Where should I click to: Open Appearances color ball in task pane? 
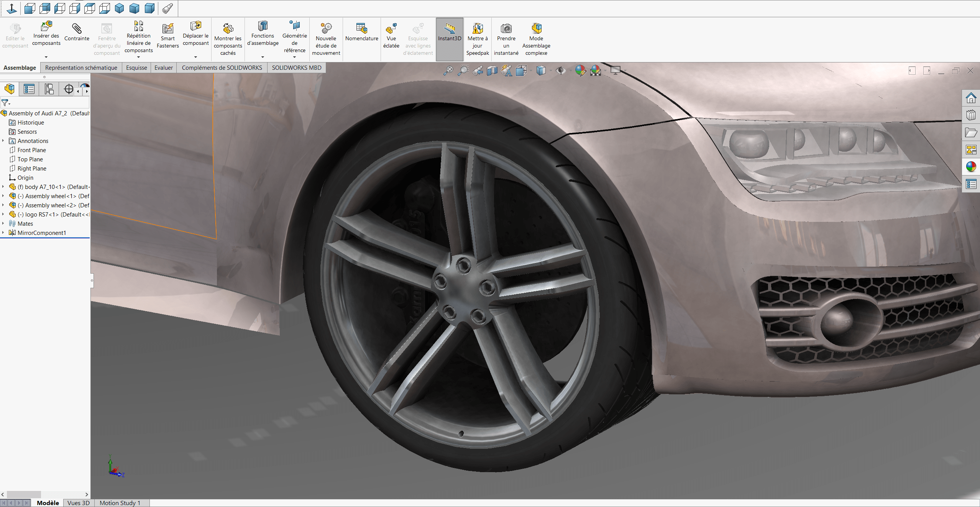coord(971,167)
